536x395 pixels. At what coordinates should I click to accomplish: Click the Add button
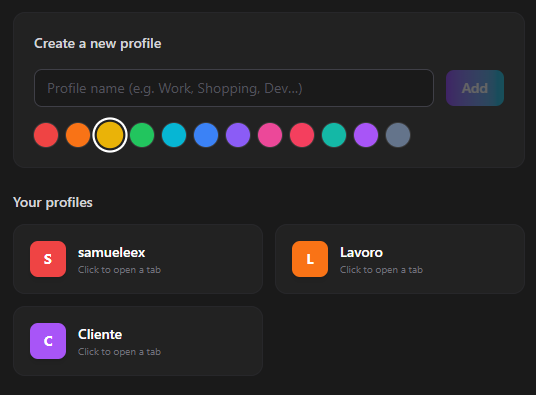tap(475, 88)
